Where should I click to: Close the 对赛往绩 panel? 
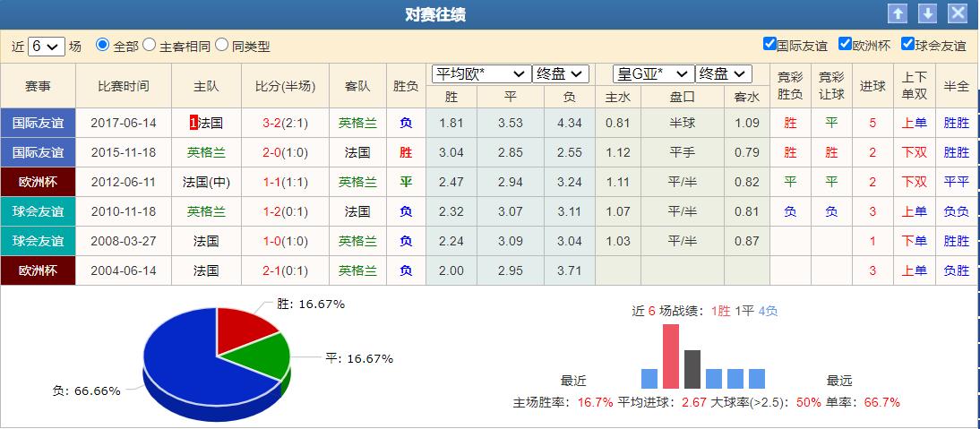click(957, 13)
